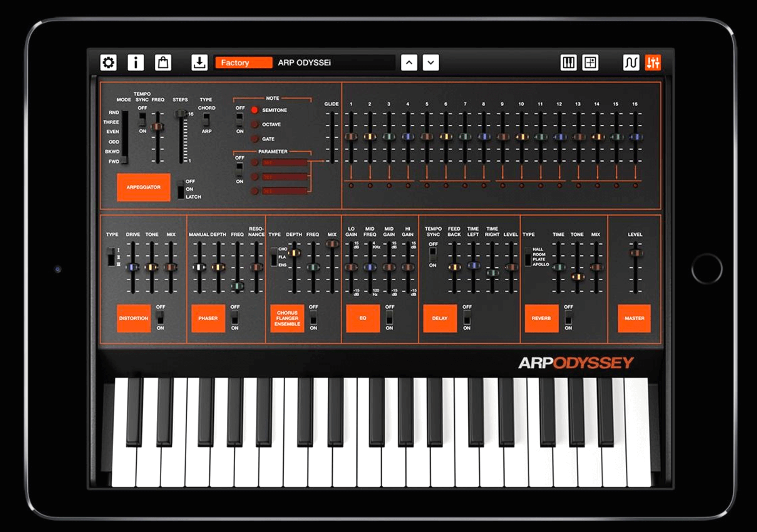Click the Distortion TYPE selector switch
The height and width of the screenshot is (532, 757).
pyautogui.click(x=111, y=257)
